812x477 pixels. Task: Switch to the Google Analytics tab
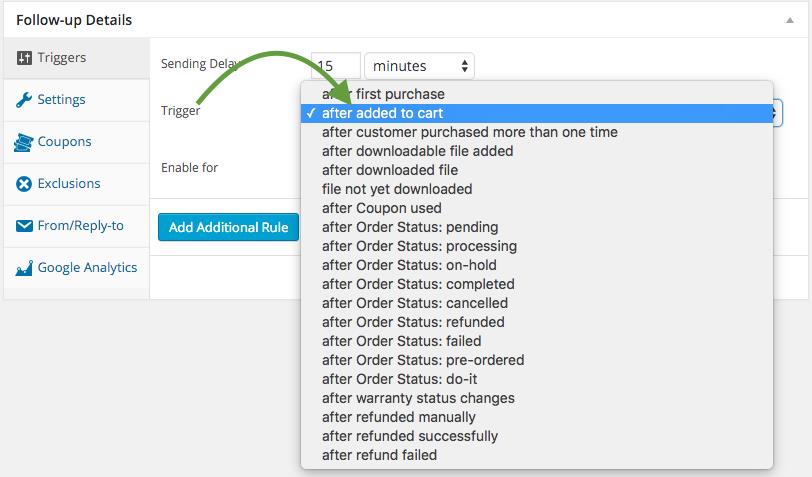[x=87, y=268]
